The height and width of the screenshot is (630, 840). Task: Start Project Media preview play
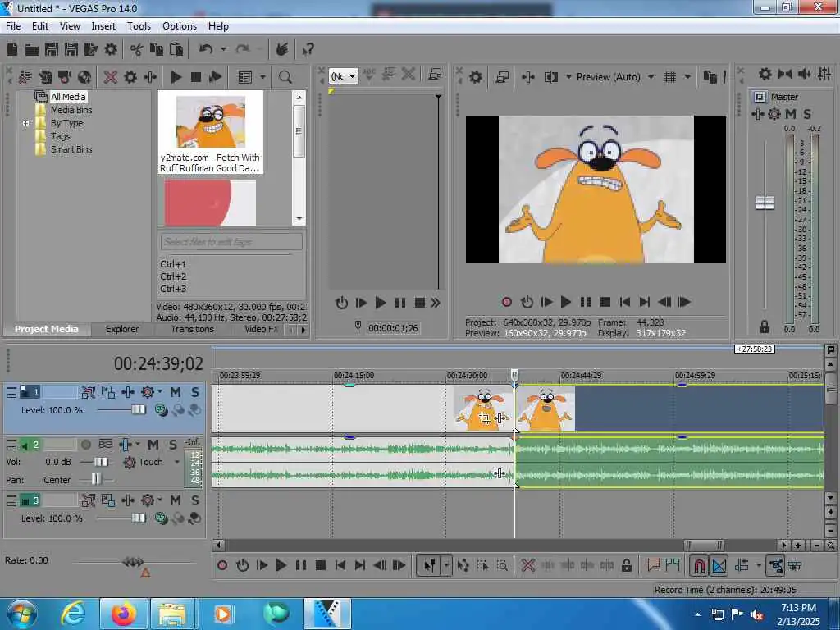coord(176,77)
